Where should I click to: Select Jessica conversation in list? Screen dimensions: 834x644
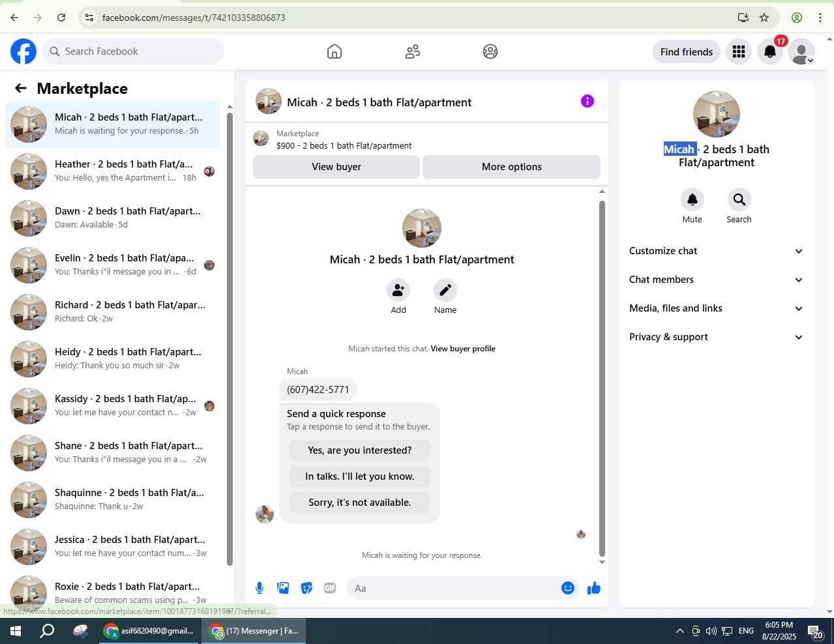tap(113, 547)
